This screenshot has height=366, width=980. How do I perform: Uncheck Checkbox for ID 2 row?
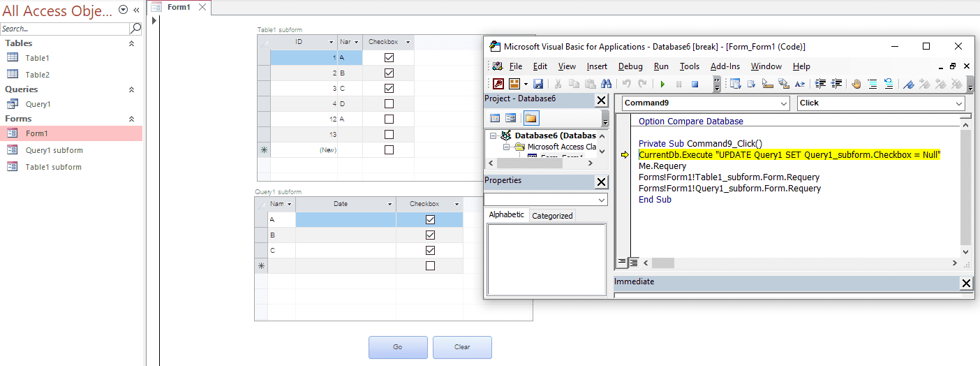[389, 73]
